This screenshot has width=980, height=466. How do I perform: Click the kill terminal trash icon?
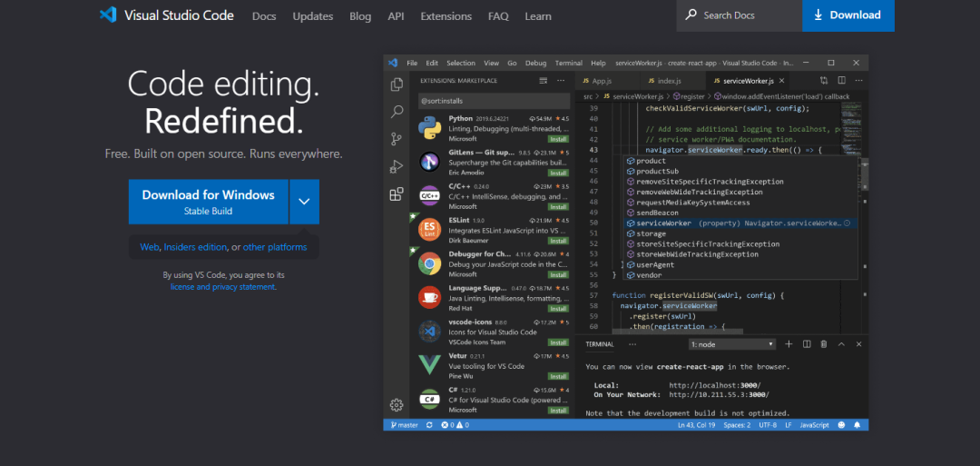point(824,344)
